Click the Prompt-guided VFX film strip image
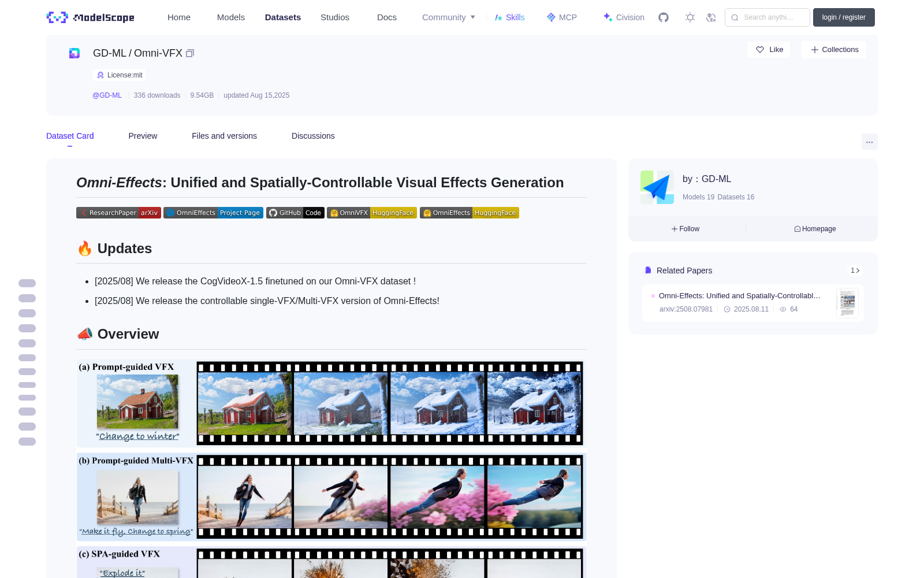Screen dimensions: 924x578 click(x=390, y=403)
